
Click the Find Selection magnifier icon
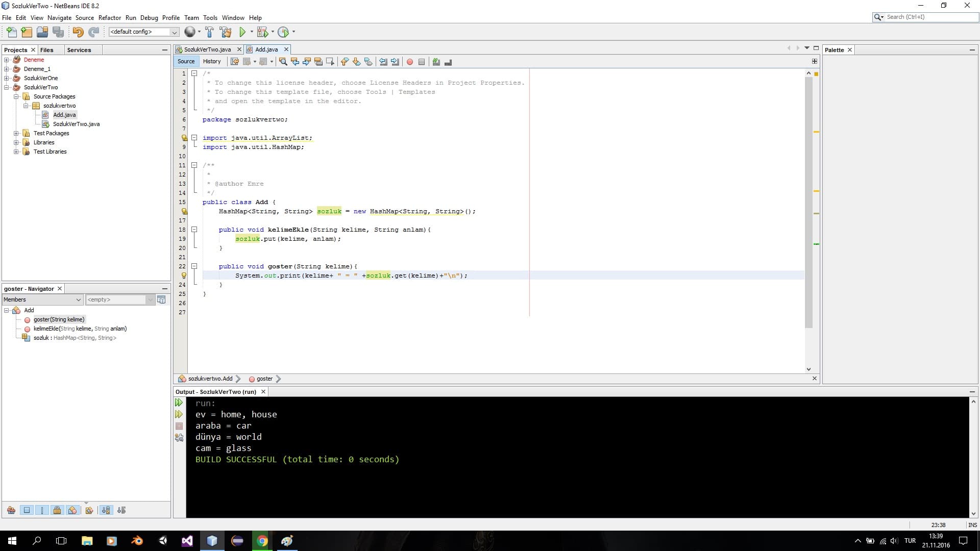283,62
